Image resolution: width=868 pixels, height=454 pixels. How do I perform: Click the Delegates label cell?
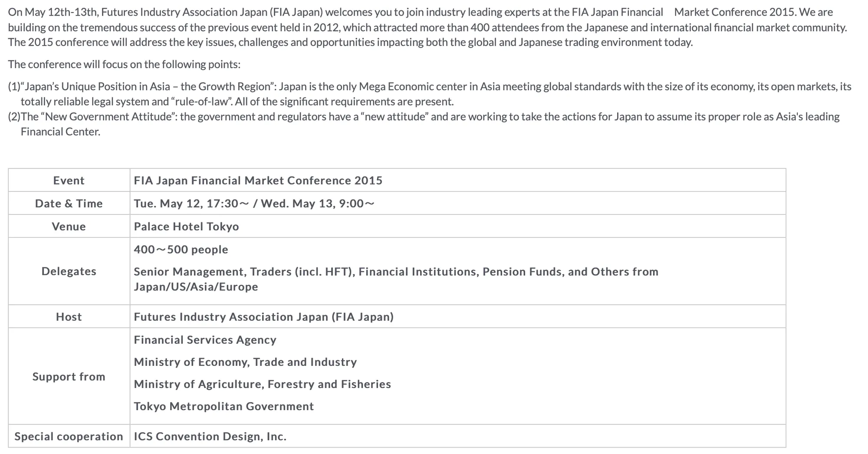[69, 271]
